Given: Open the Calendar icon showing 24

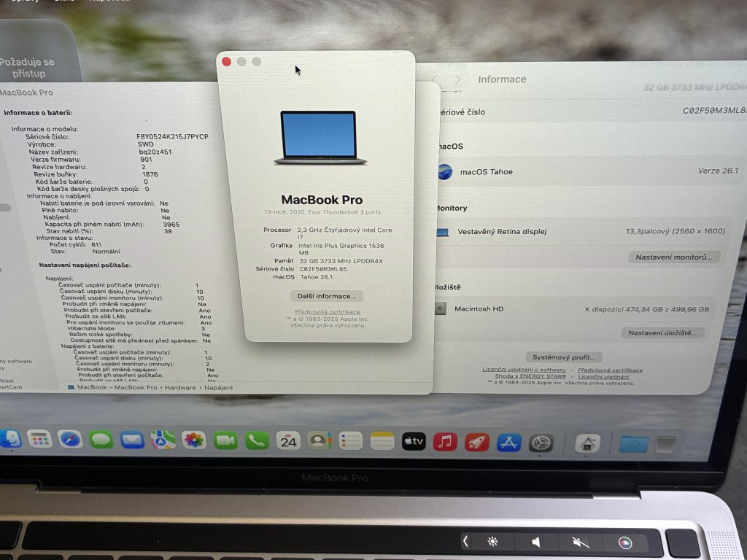Looking at the screenshot, I should tap(288, 441).
